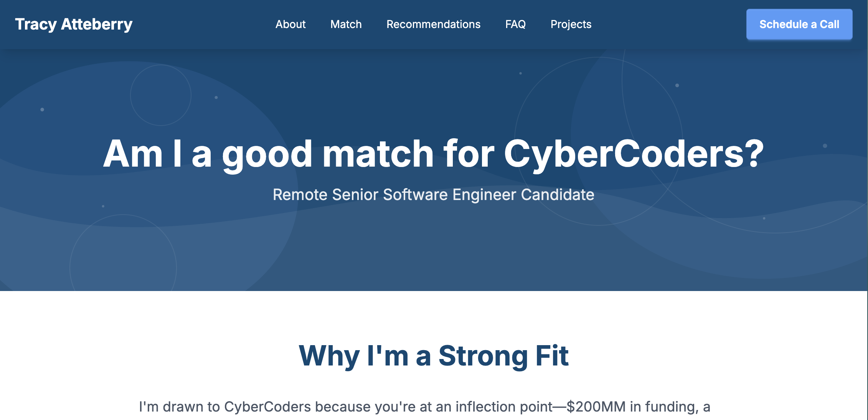Click "$200MM" in the paragraph text
The image size is (868, 420).
596,407
